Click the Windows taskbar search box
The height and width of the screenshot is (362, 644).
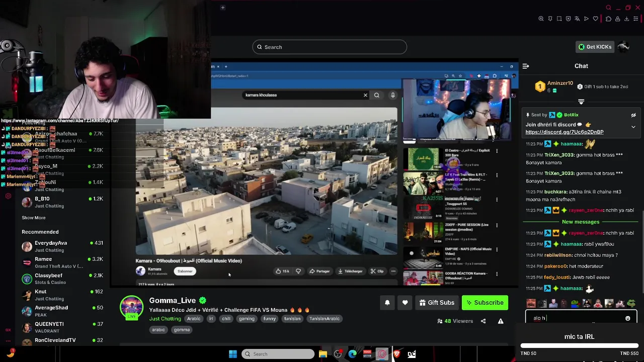click(x=278, y=354)
